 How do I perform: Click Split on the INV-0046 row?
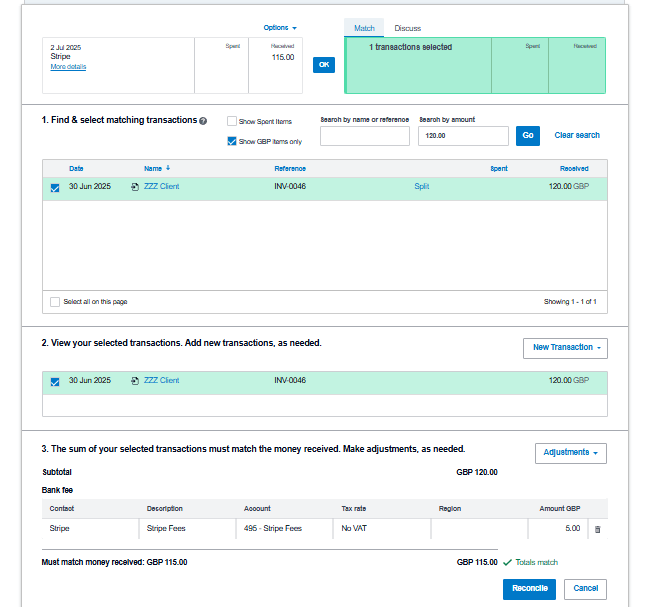click(x=421, y=186)
